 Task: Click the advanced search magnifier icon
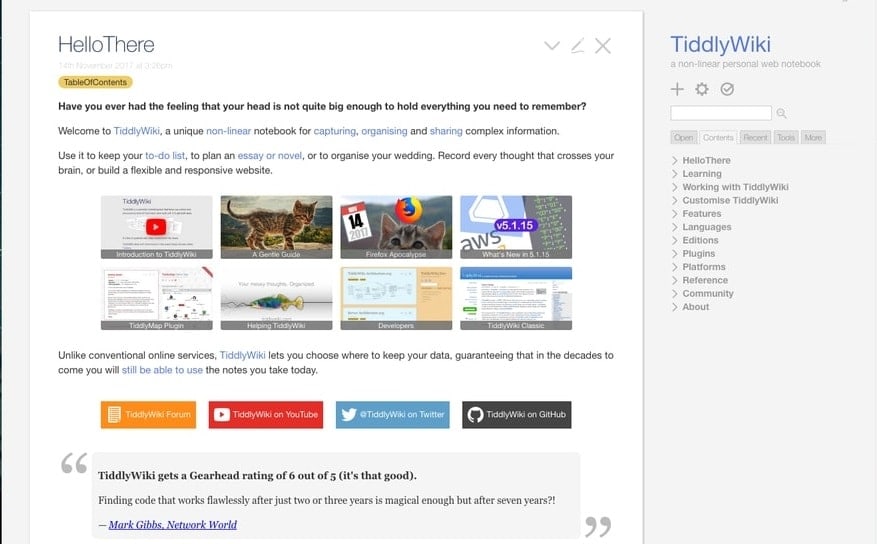pos(781,113)
